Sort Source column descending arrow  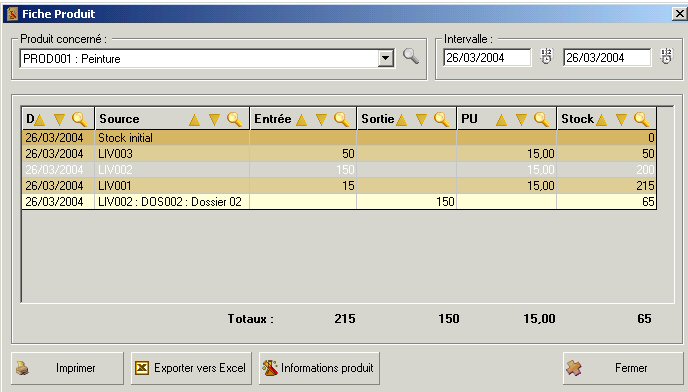(x=214, y=119)
